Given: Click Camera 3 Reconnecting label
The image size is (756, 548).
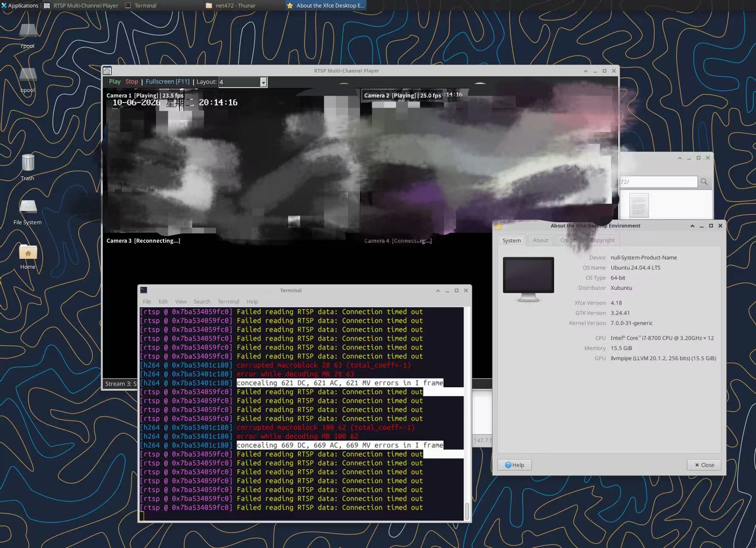Looking at the screenshot, I should (x=143, y=241).
